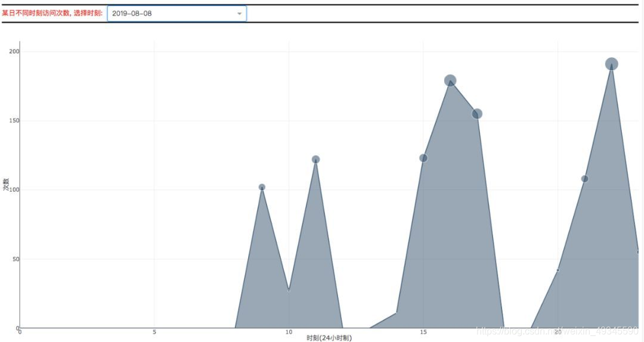Viewport: 644px width, 342px height.
Task: Click the x-axis tick label 5
Action: pyautogui.click(x=154, y=332)
